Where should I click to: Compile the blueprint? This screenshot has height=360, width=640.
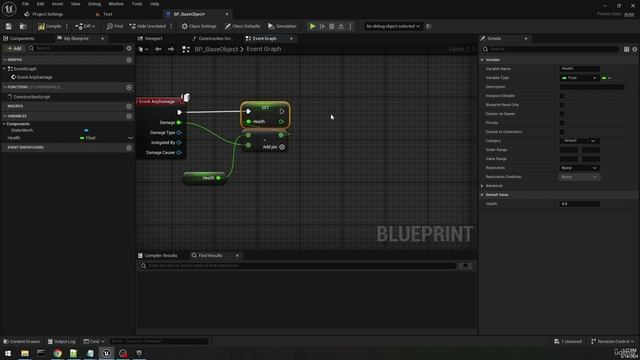49,26
